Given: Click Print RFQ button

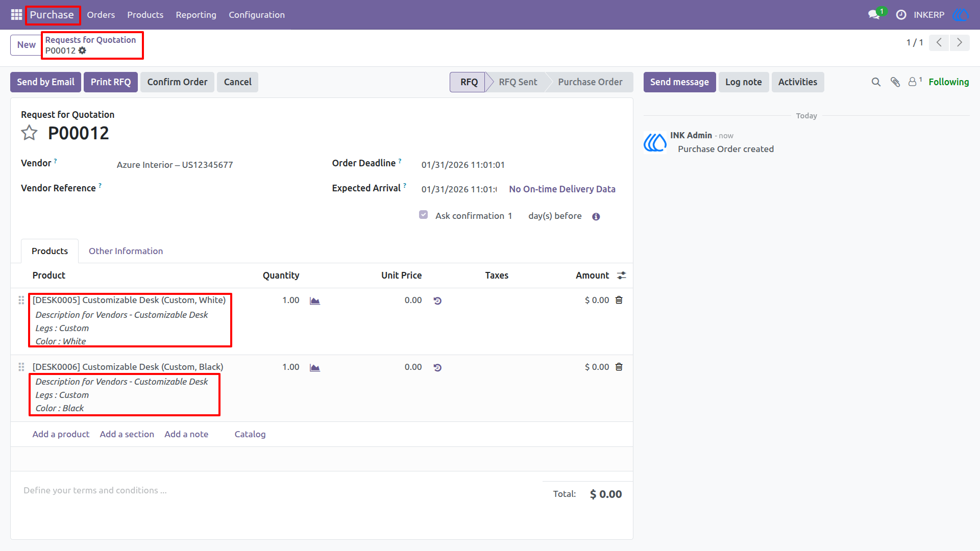Looking at the screenshot, I should click(x=111, y=82).
